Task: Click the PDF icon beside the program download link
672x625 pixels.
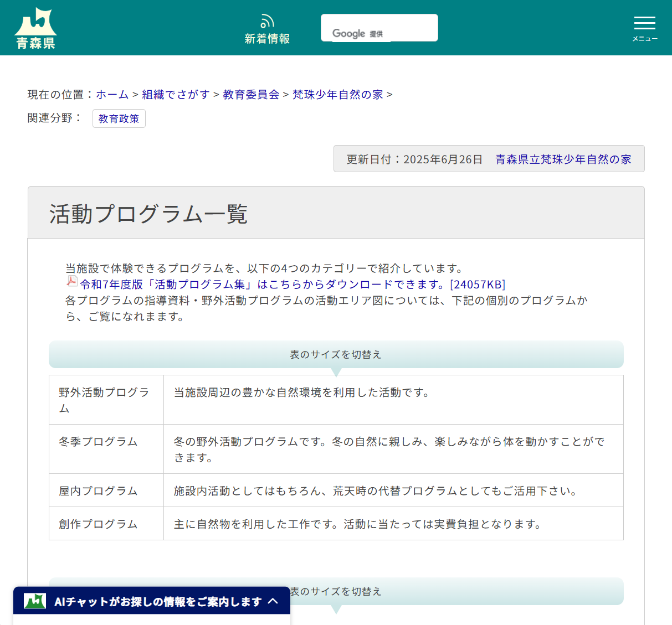Action: click(x=72, y=282)
